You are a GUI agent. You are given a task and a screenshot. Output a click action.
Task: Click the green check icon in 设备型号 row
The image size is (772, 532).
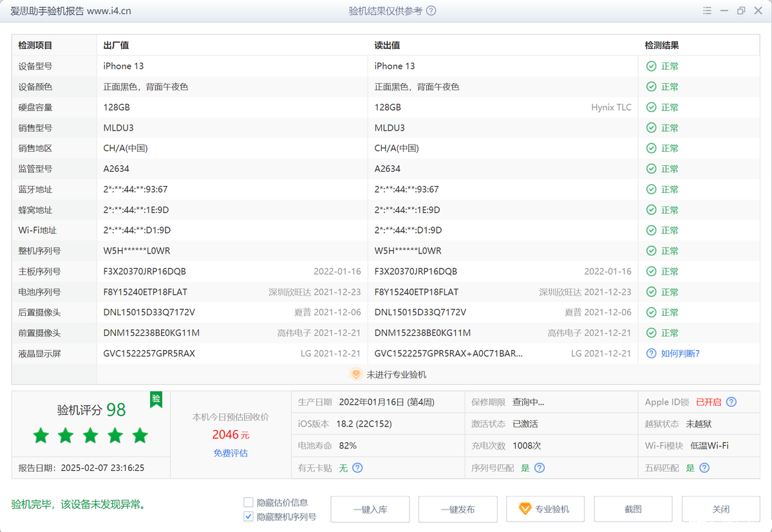pos(651,66)
